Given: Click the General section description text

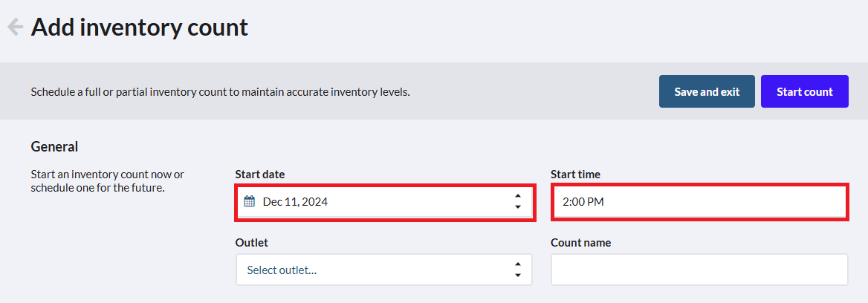Looking at the screenshot, I should point(108,181).
